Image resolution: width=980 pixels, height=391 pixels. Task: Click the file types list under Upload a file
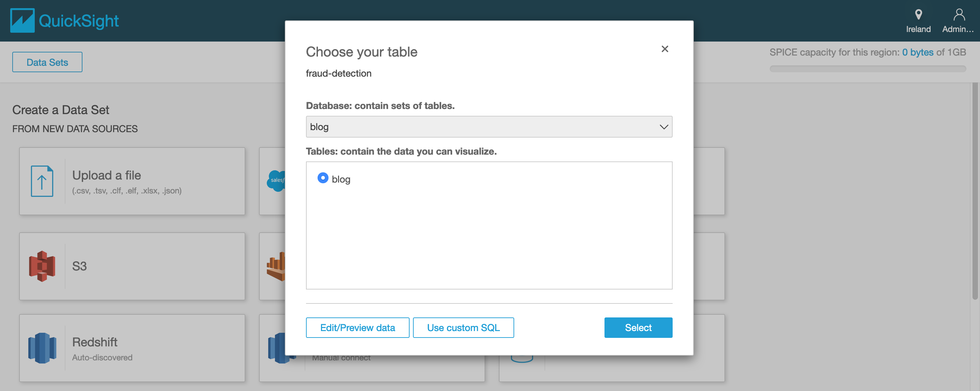tap(127, 190)
